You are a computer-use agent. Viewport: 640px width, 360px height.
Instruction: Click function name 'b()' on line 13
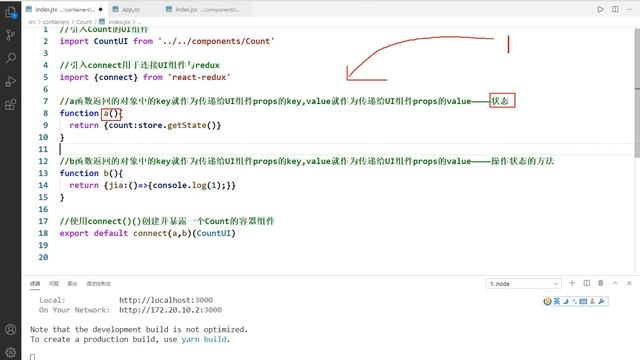click(110, 173)
